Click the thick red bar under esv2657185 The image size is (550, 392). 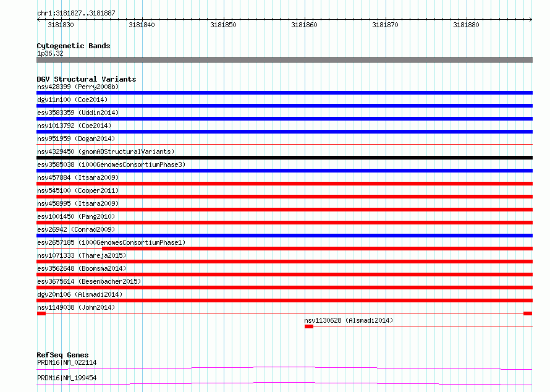(318, 249)
